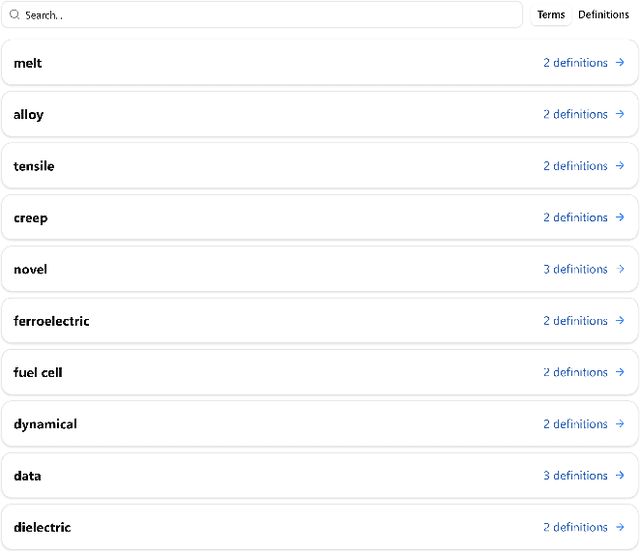
Task: Focus the Search input field
Action: coord(270,15)
